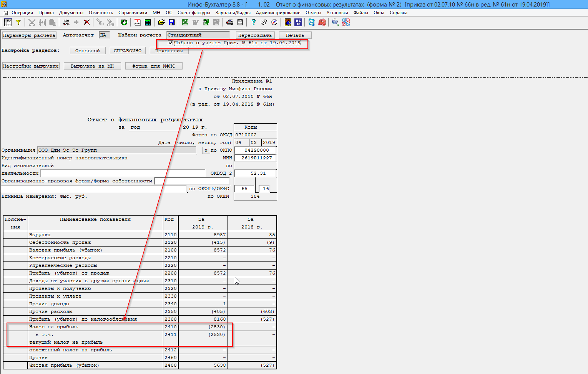Image resolution: width=588 pixels, height=374 pixels.
Task: Click the table view icon in toolbar
Action: 8,22
